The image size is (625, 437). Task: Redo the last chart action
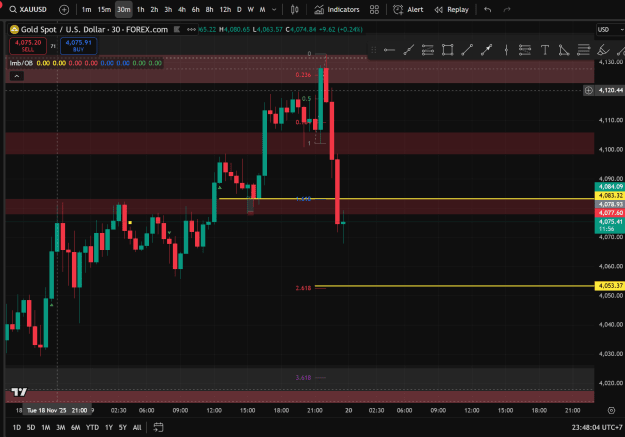pyautogui.click(x=507, y=10)
